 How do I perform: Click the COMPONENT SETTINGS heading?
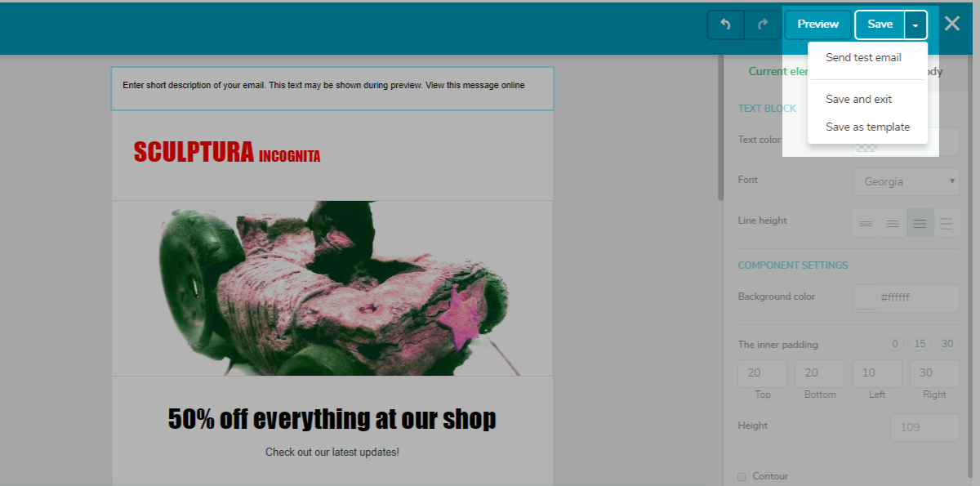[x=793, y=265]
